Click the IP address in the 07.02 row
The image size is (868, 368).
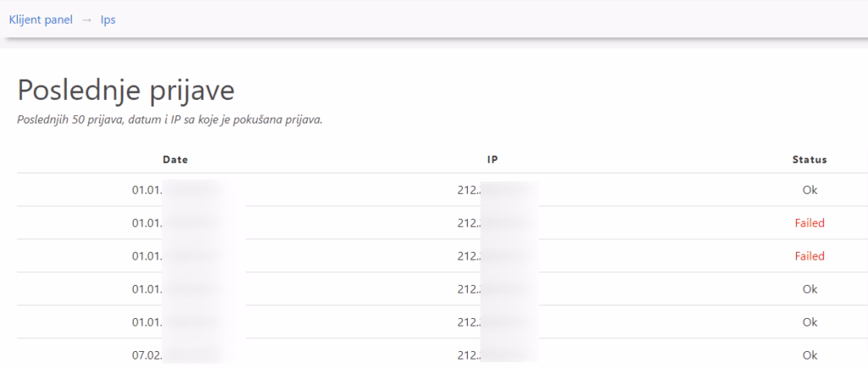pyautogui.click(x=492, y=354)
